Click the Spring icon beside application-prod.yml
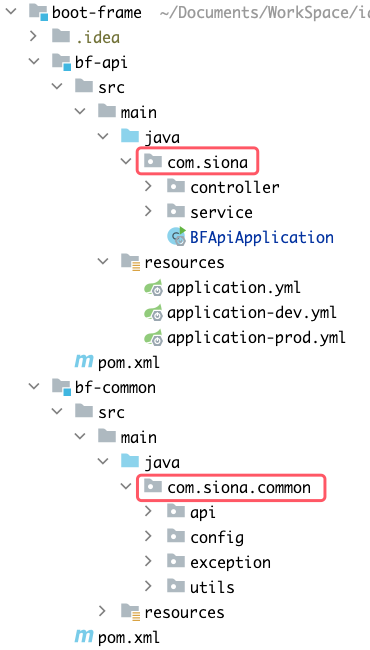 (153, 337)
